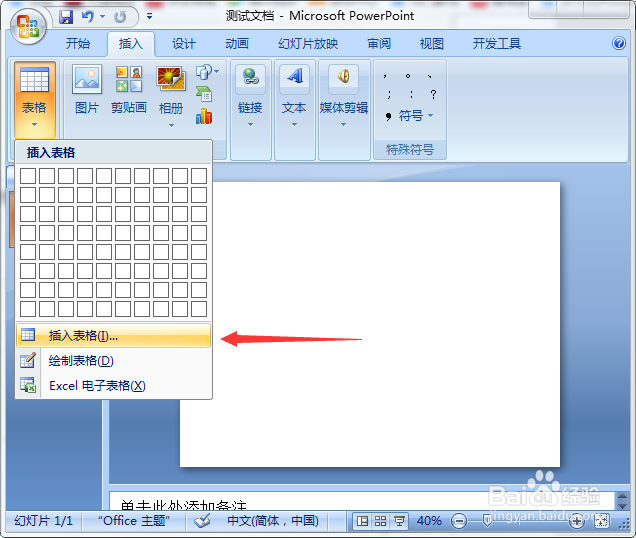636x538 pixels.
Task: Open the 设计 tab
Action: pos(184,43)
